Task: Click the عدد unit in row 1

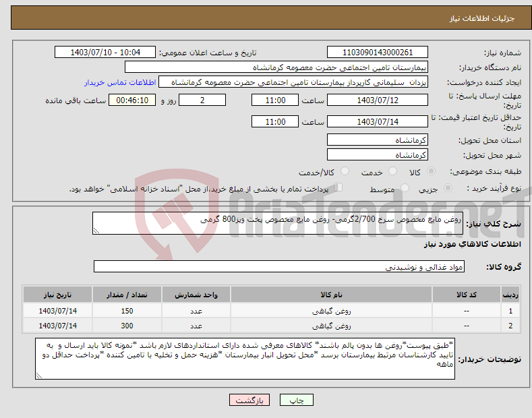Action: [196, 311]
